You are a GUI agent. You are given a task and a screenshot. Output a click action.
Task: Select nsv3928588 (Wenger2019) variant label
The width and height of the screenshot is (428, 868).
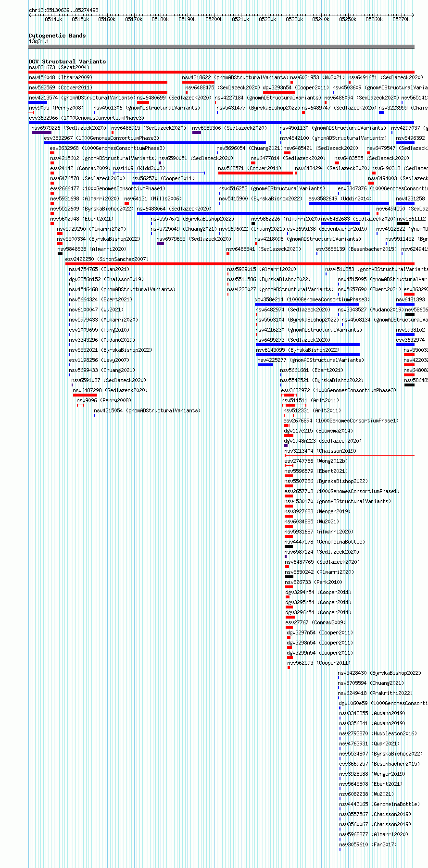coord(372,774)
